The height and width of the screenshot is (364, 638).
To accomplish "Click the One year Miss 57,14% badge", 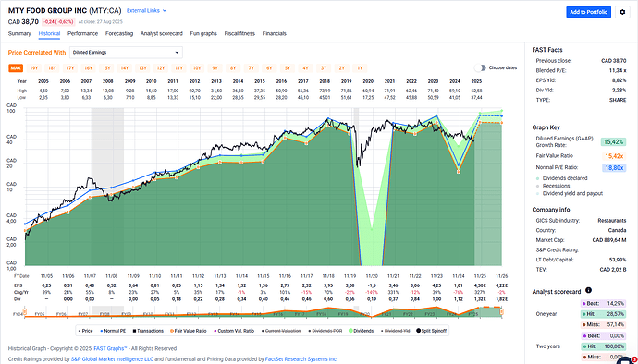I will point(602,324).
